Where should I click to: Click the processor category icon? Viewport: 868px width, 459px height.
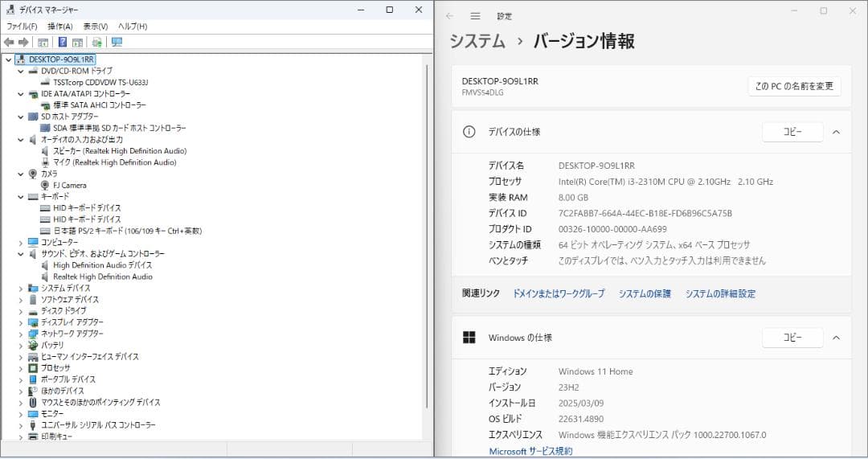click(x=33, y=367)
